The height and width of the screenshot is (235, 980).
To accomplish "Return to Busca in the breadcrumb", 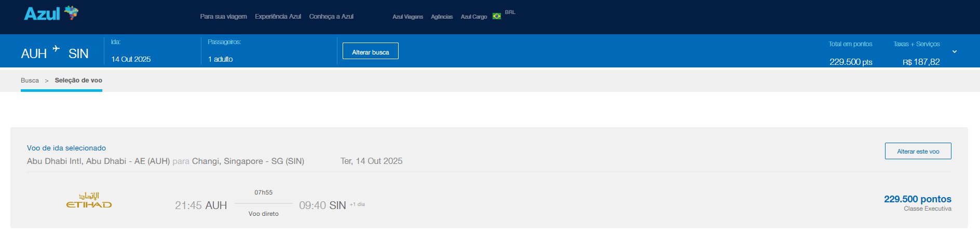I will click(x=30, y=80).
